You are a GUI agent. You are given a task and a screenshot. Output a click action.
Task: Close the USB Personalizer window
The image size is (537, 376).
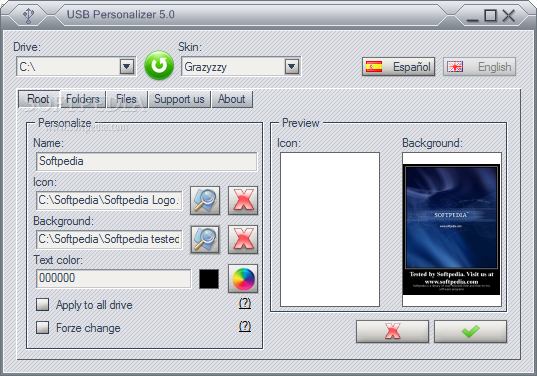pos(509,15)
